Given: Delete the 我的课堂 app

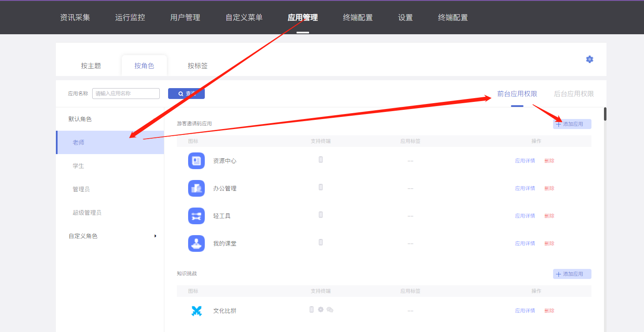Looking at the screenshot, I should (x=549, y=243).
